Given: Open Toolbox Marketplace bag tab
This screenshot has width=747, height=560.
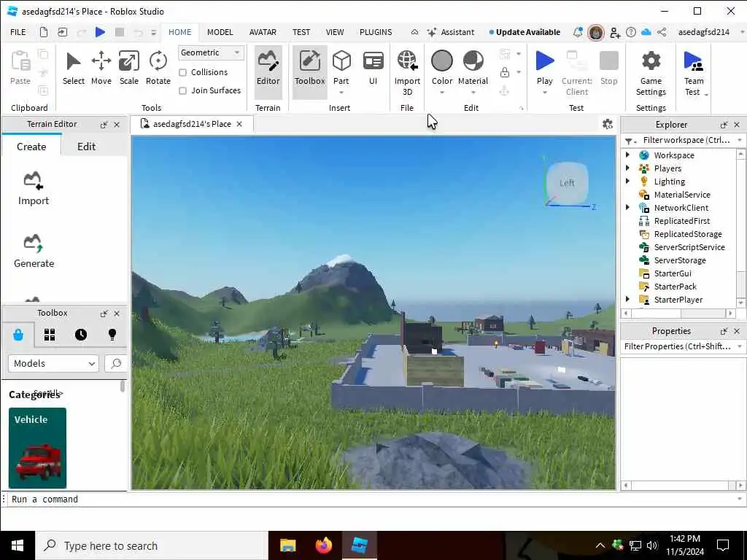Looking at the screenshot, I should tap(18, 335).
